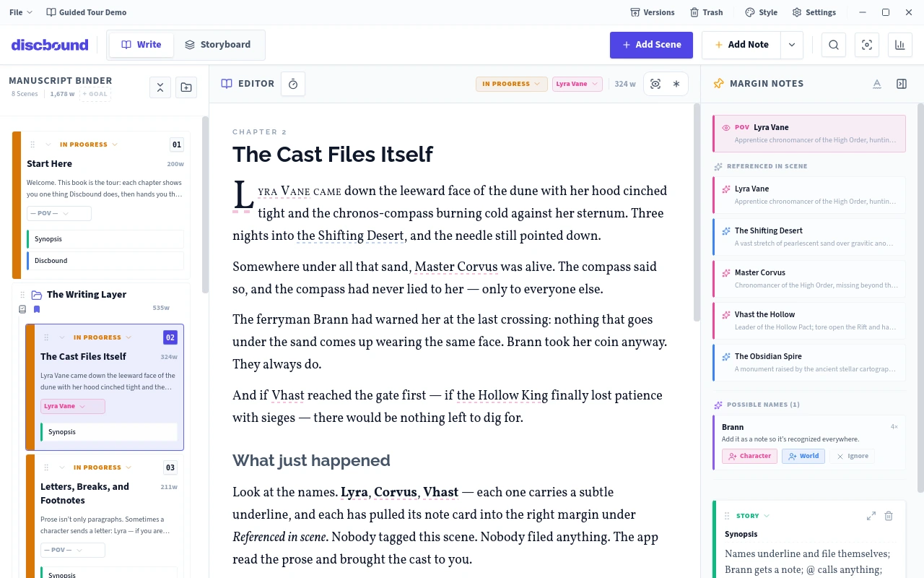
Task: Activate the focus mode icon in toolbar
Action: (867, 45)
